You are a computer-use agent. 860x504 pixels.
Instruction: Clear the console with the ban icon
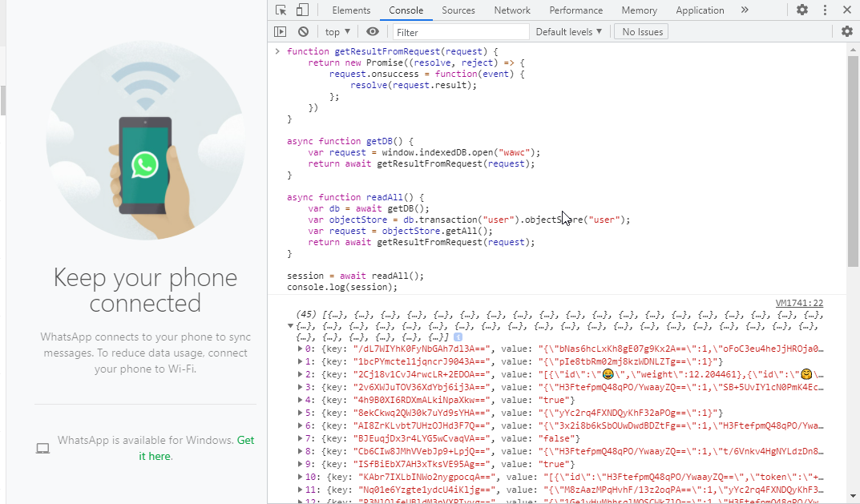pyautogui.click(x=303, y=32)
